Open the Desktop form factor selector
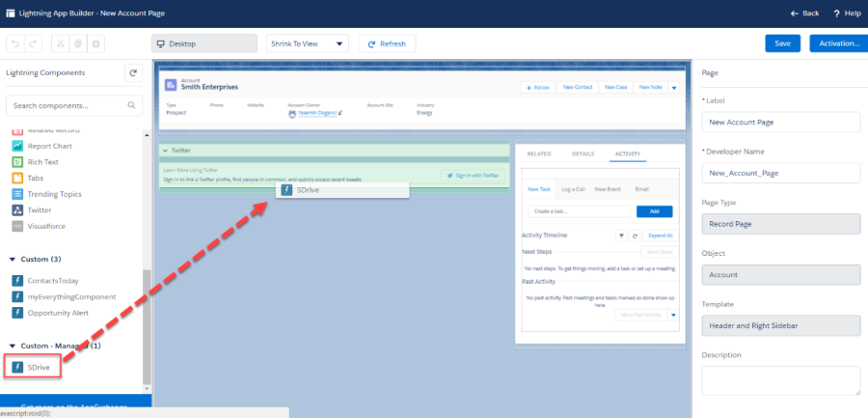Screen dimensions: 868x418 (203, 43)
